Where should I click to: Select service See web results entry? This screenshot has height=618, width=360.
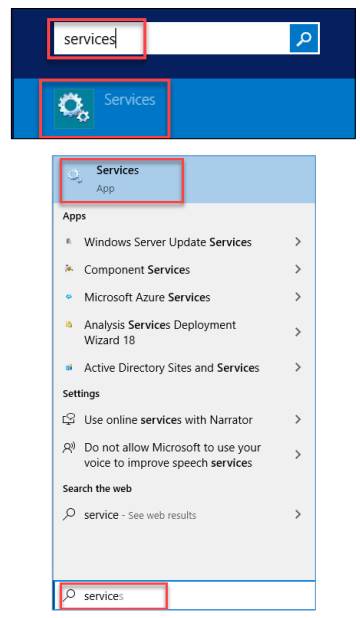point(184,515)
